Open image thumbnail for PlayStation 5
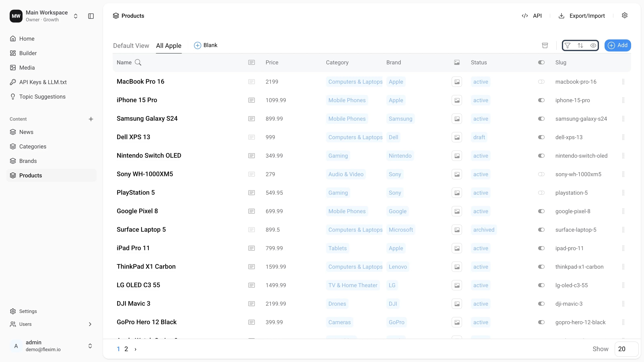Screen dimensions: 644x362 [x=457, y=193]
